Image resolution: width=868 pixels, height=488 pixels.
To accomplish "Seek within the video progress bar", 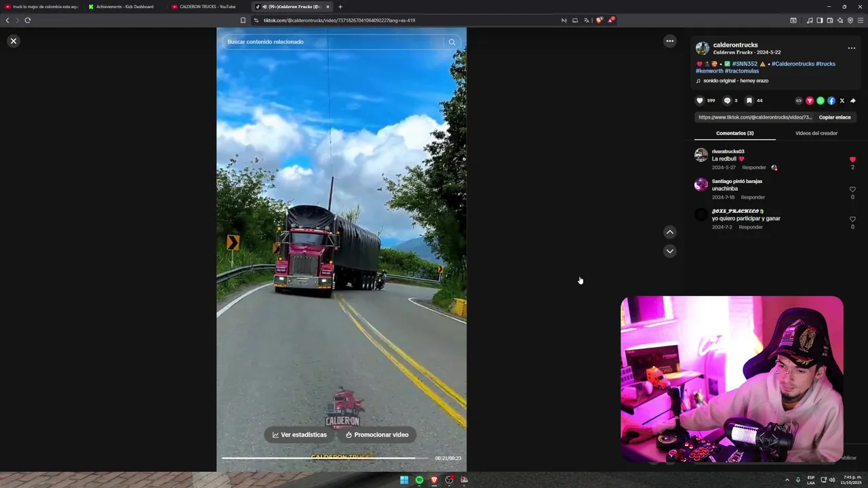I will 324,458.
